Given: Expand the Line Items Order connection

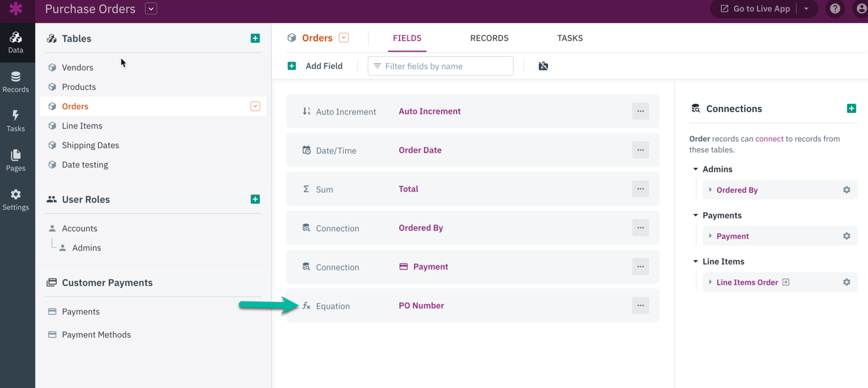Looking at the screenshot, I should [x=711, y=282].
